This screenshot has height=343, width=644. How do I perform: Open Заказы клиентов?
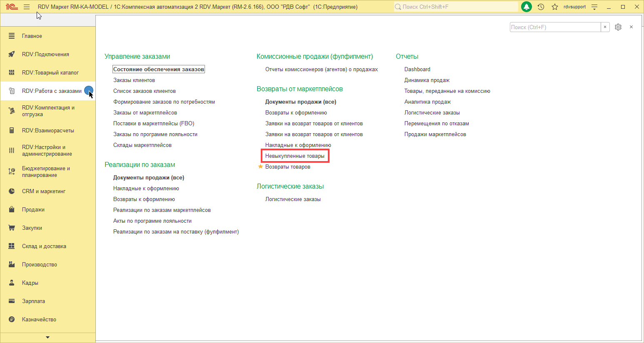click(x=134, y=80)
